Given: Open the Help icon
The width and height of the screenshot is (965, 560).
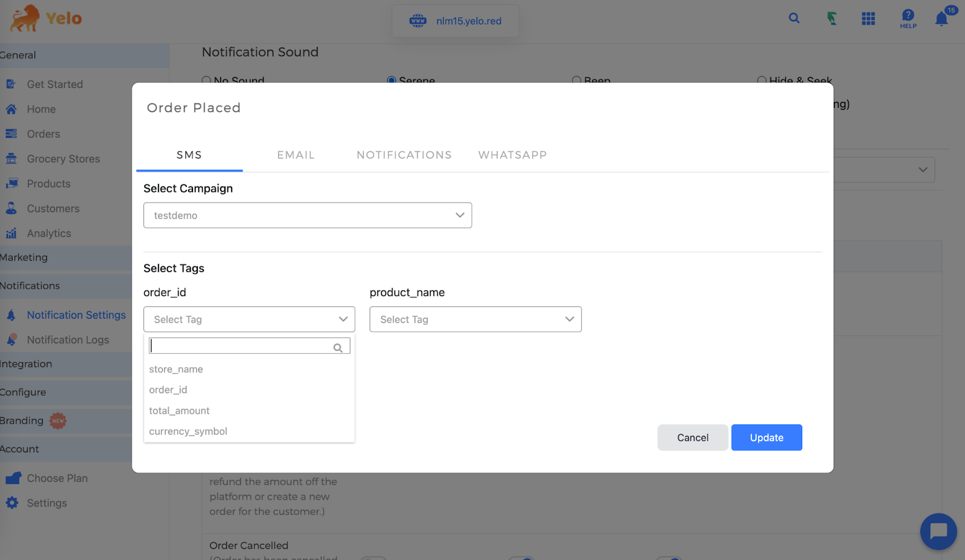Looking at the screenshot, I should (x=908, y=19).
